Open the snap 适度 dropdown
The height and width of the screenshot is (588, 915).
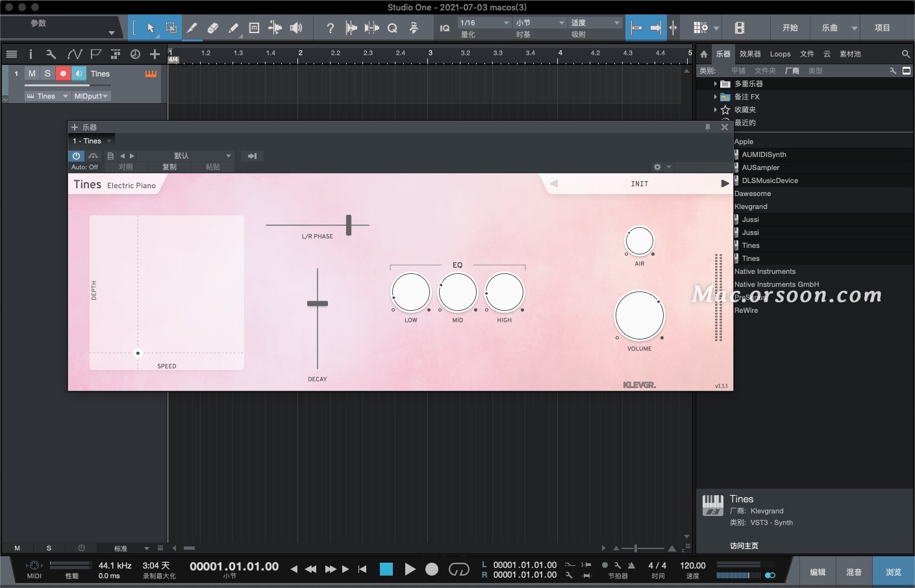coord(595,23)
